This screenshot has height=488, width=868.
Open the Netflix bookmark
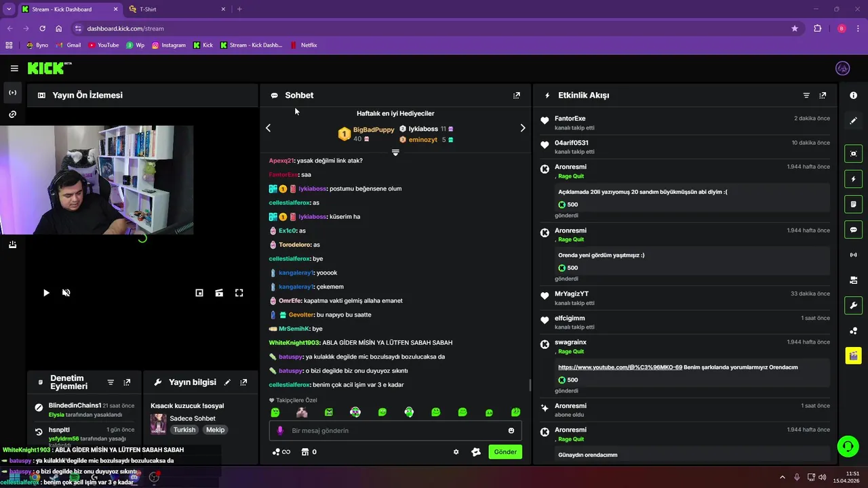[x=303, y=45]
